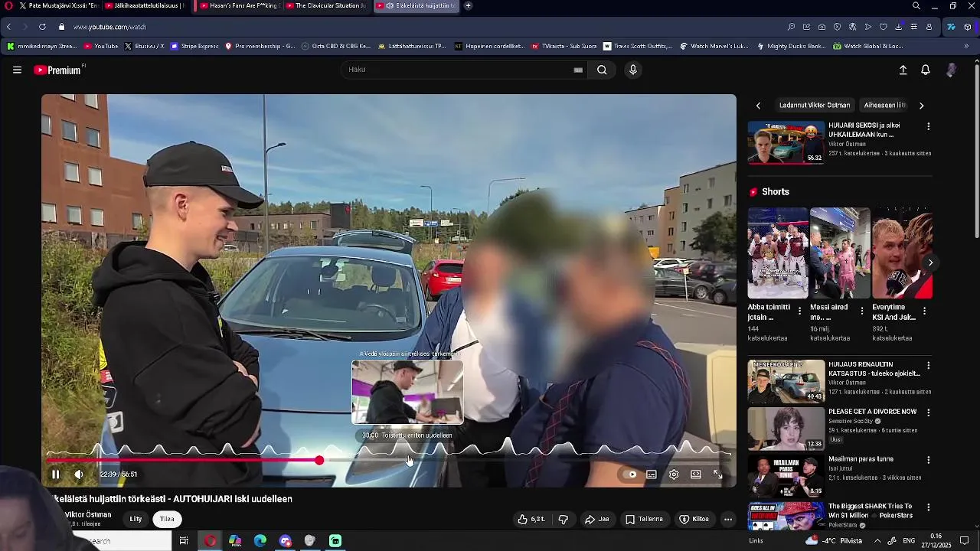Open 'HUIJAUS RENAULTIN KATSASTUS' video title
The width and height of the screenshot is (980, 551).
pyautogui.click(x=873, y=369)
